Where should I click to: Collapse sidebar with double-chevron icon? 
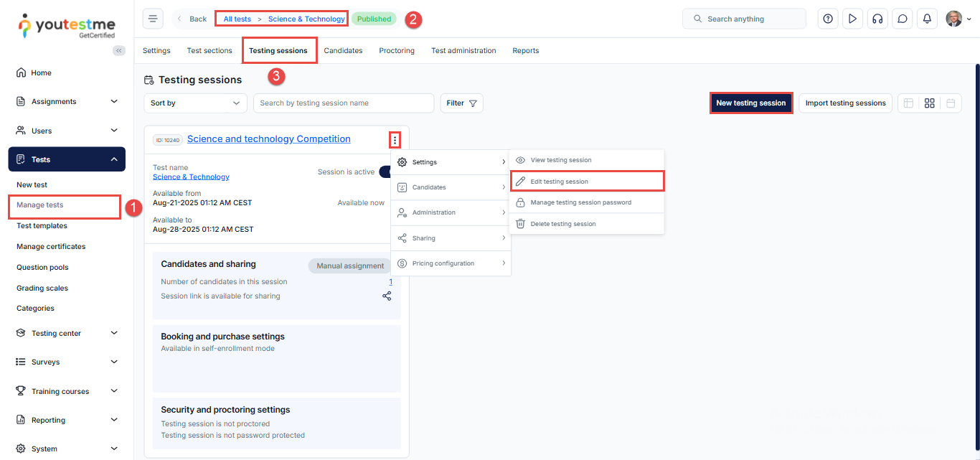(119, 50)
